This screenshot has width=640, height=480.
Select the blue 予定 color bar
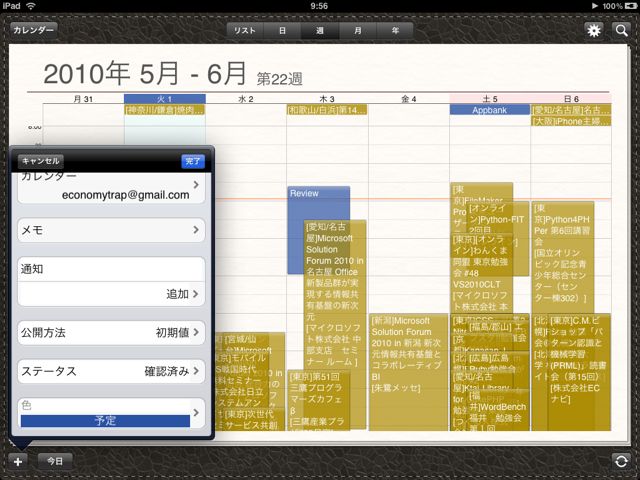coord(105,421)
